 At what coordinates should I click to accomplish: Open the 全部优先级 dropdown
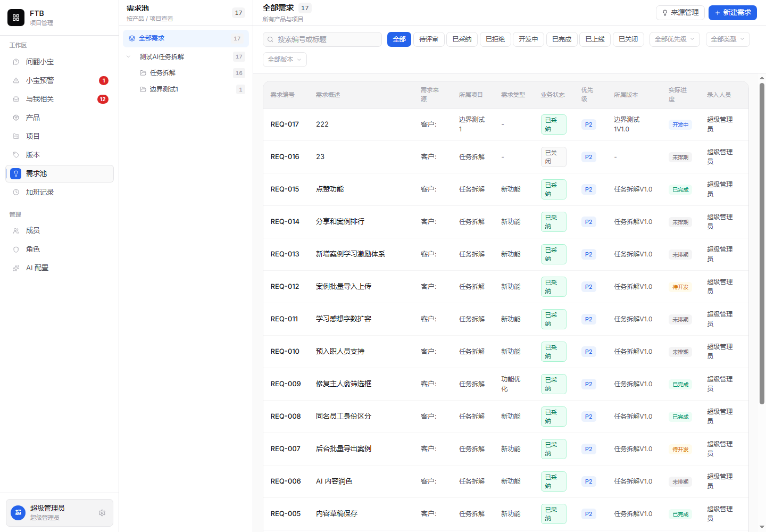pos(675,39)
